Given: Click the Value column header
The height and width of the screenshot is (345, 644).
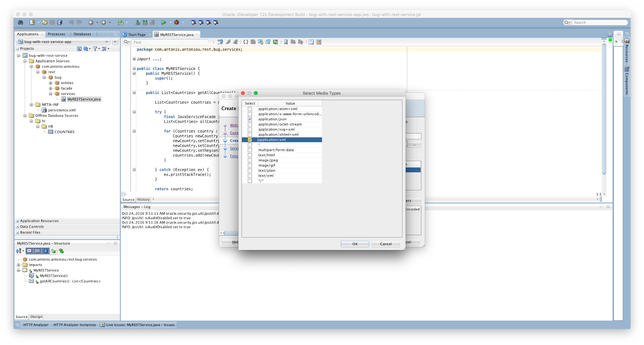Looking at the screenshot, I should coord(290,103).
